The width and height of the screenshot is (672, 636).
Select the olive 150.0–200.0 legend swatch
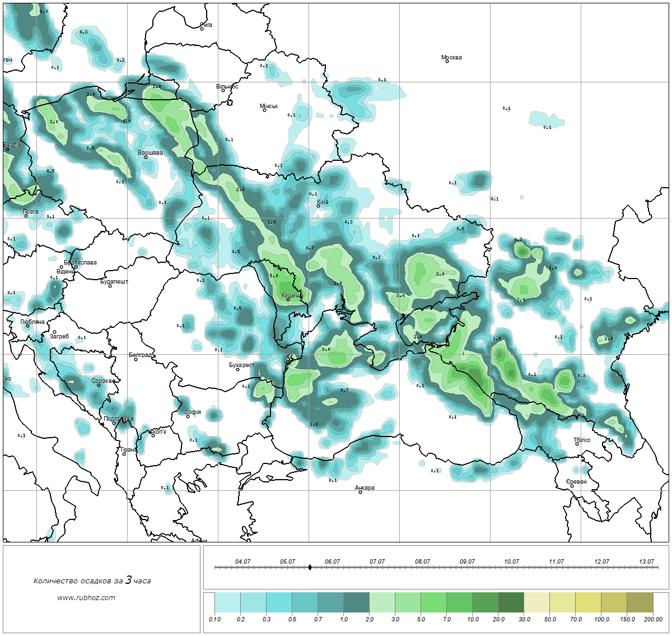click(640, 603)
